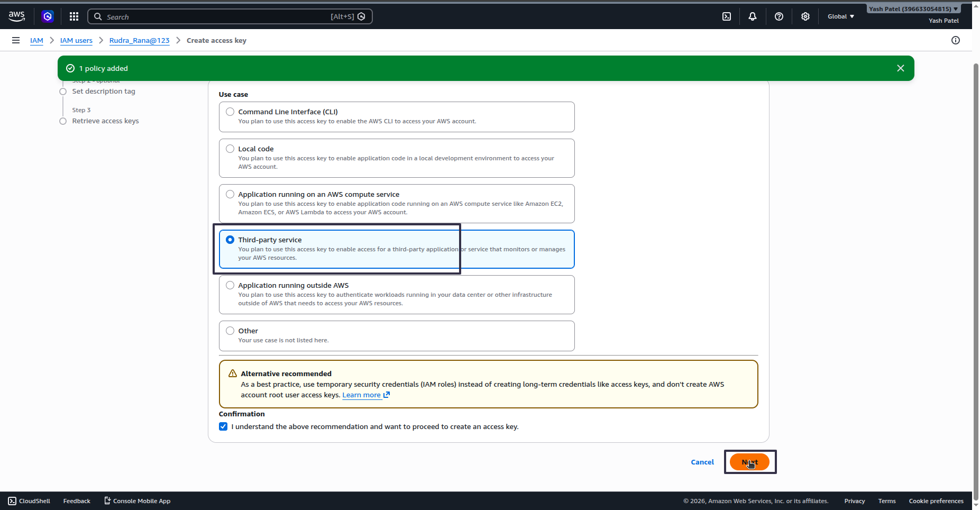This screenshot has height=510, width=980.
Task: Go to IAM breadcrumb
Action: pos(36,40)
